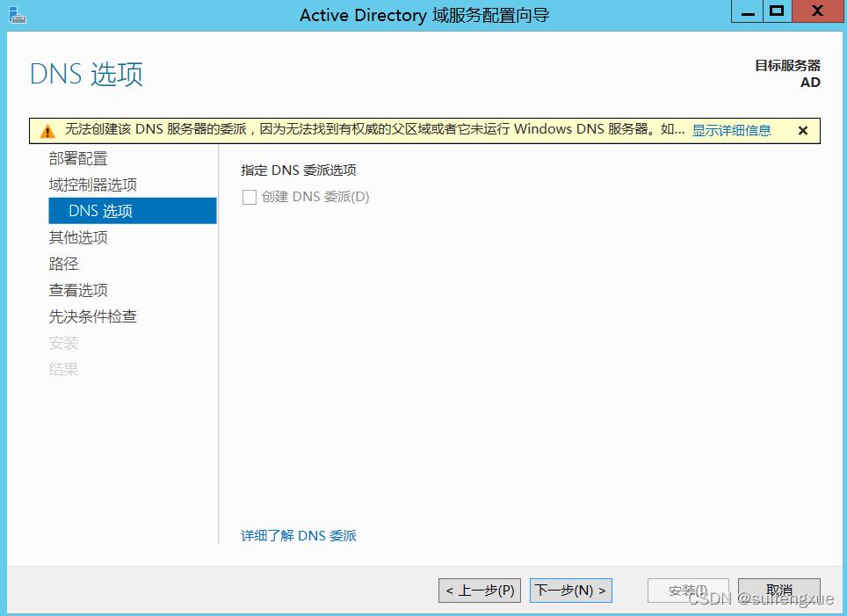Image resolution: width=847 pixels, height=616 pixels.
Task: Proceed with the 下一步 button
Action: tap(570, 590)
